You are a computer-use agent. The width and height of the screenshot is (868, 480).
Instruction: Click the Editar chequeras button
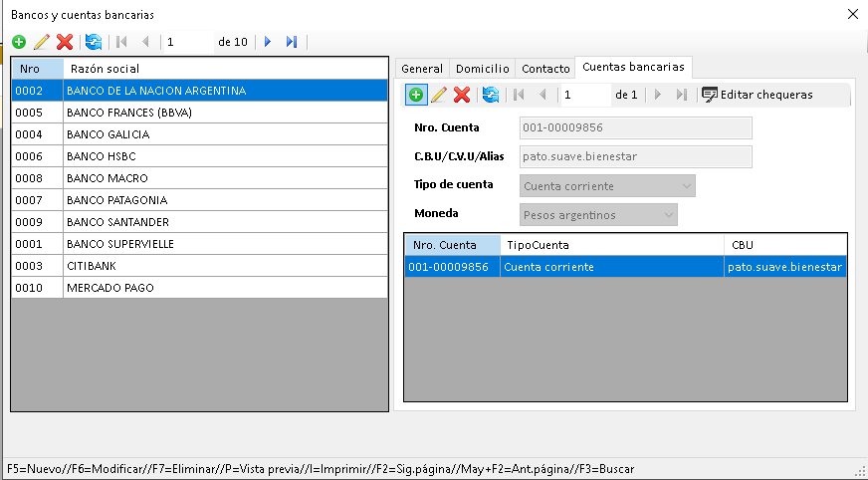coord(757,95)
